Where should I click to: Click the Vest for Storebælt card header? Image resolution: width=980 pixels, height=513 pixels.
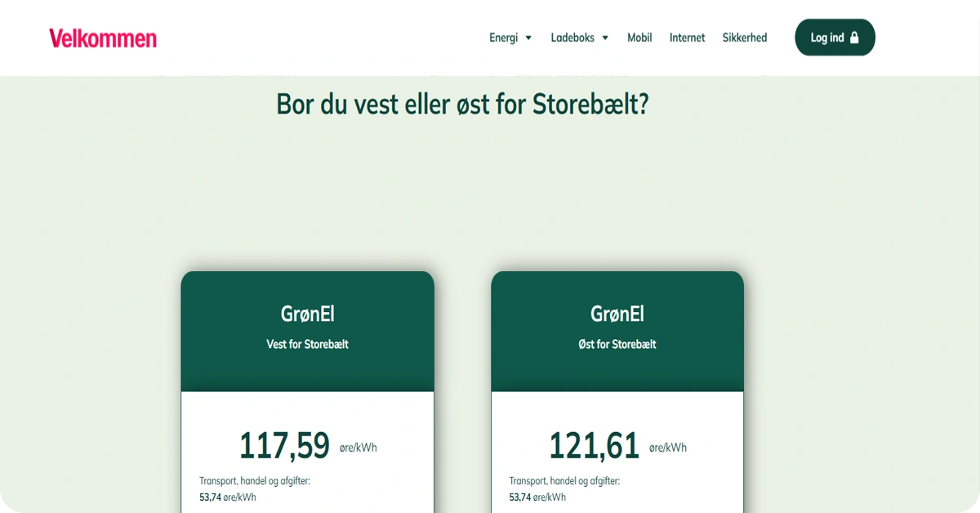pos(307,344)
